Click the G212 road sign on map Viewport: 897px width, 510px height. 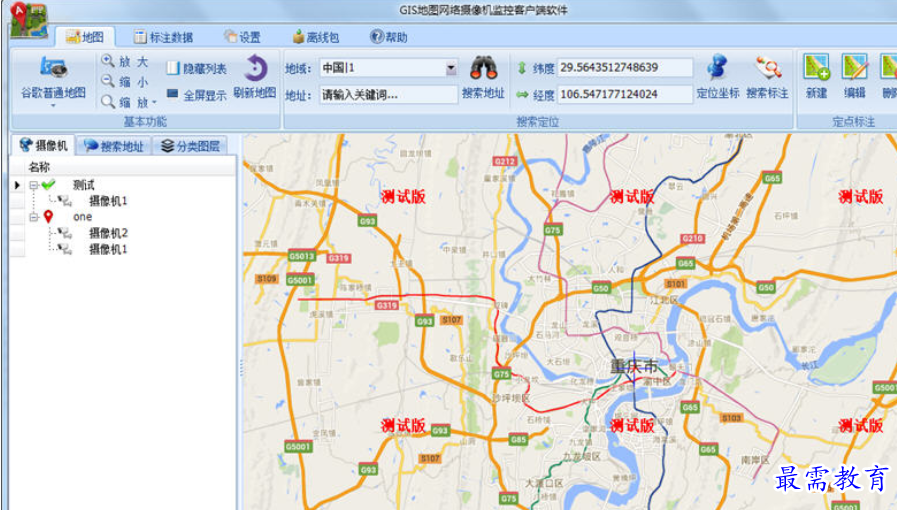505,162
